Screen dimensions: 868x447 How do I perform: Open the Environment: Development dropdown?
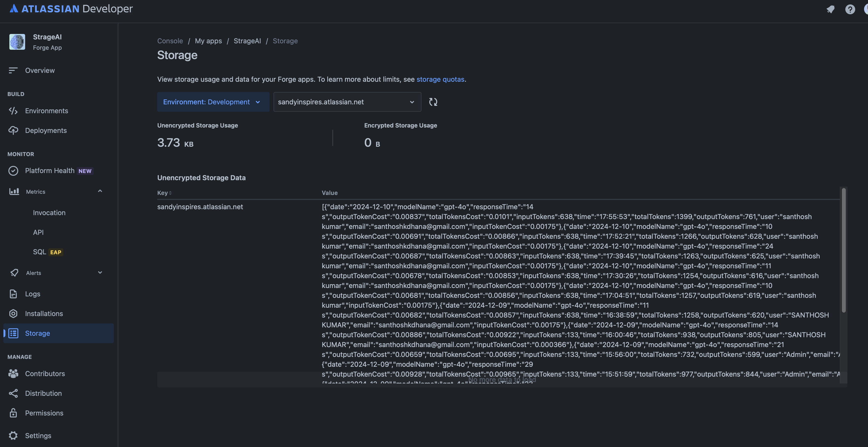click(213, 102)
